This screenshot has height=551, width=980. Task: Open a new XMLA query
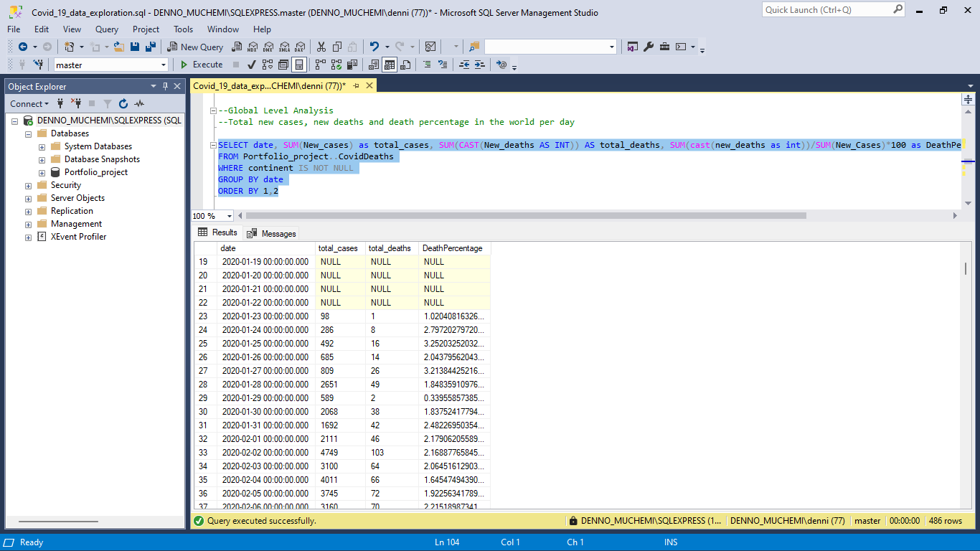(283, 47)
